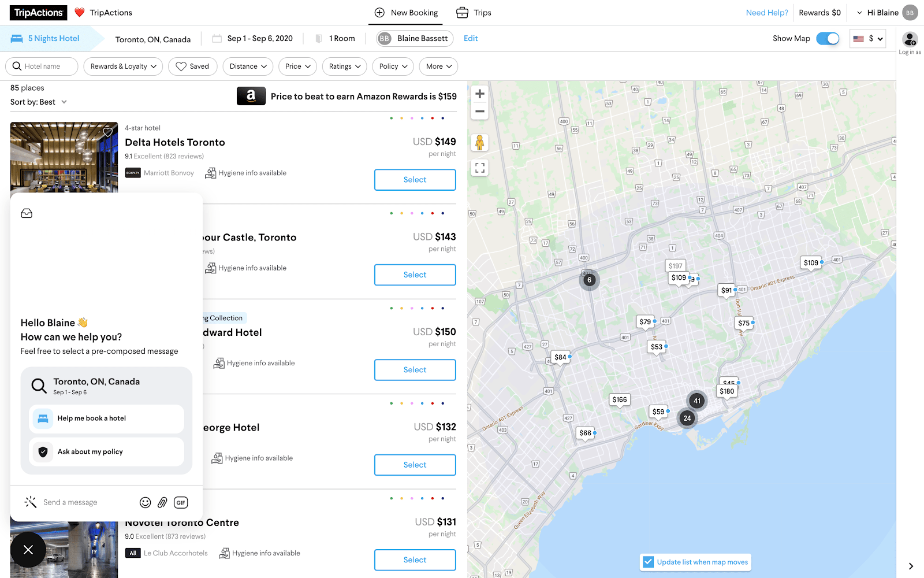
Task: Zoom in on the map
Action: 480,94
